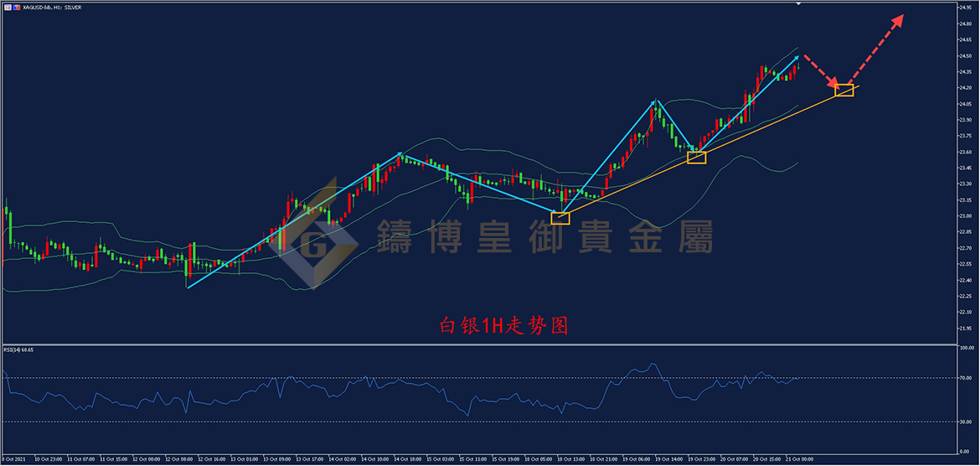Select the orange ascending trendline
Image resolution: width=980 pixels, height=466 pixels.
tap(709, 152)
